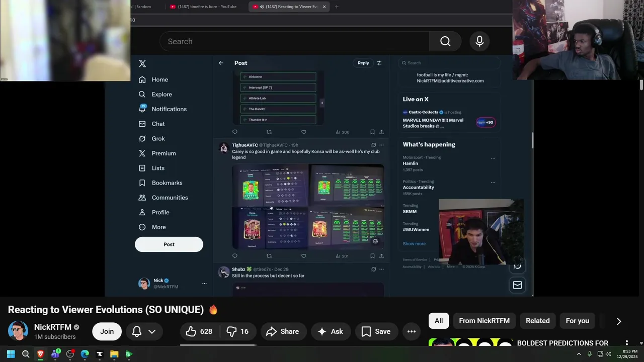Open a new browser tab

click(x=337, y=7)
